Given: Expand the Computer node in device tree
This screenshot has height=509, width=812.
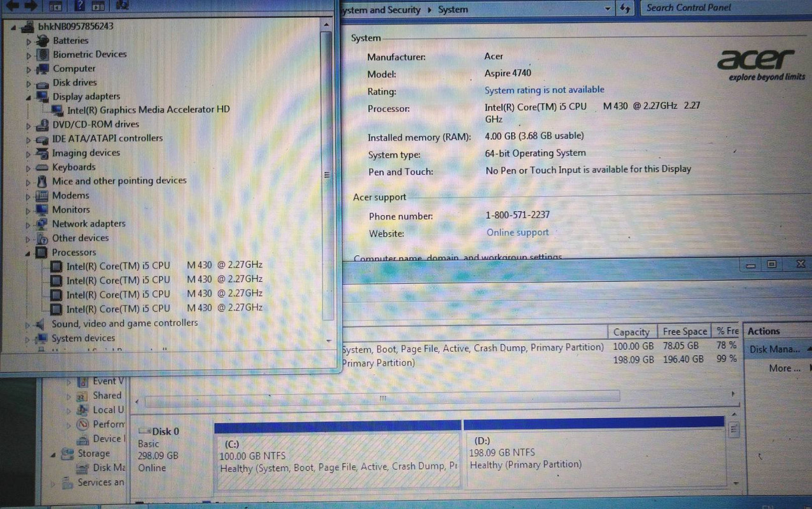Looking at the screenshot, I should coord(29,69).
